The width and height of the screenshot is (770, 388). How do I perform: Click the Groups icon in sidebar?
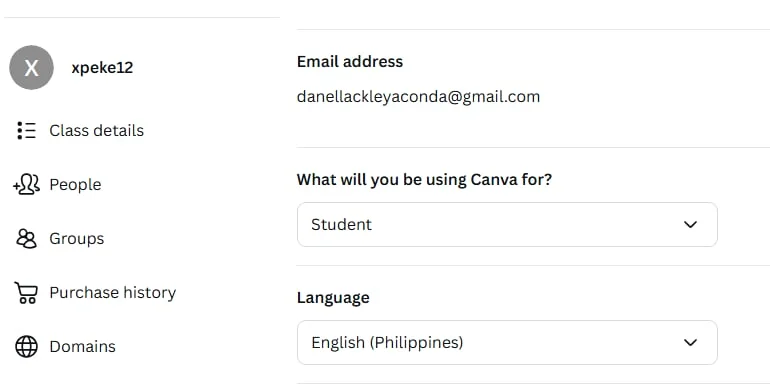(x=27, y=239)
